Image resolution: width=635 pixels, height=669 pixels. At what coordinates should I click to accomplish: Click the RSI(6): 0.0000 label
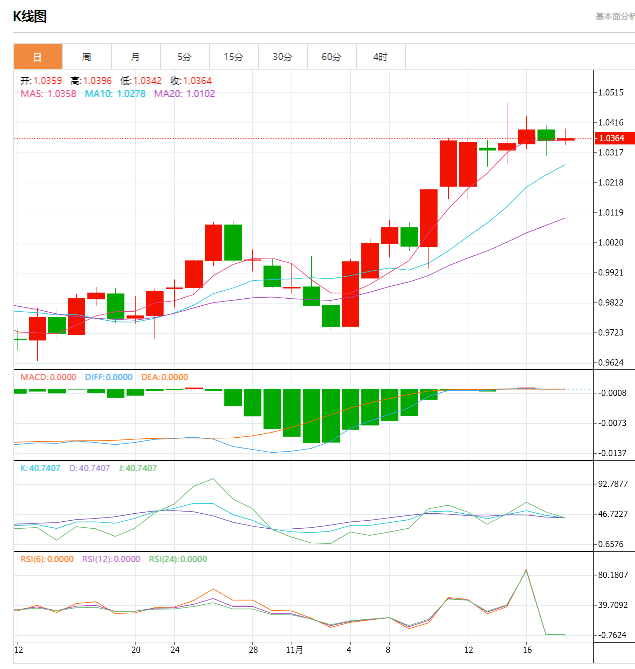coord(47,559)
